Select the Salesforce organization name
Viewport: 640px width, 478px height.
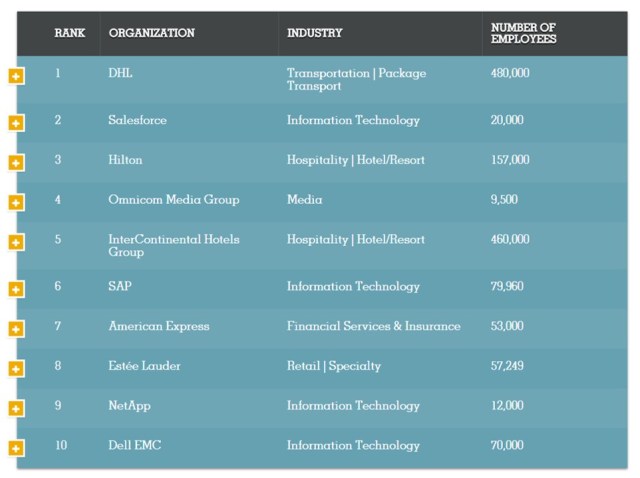pos(137,120)
